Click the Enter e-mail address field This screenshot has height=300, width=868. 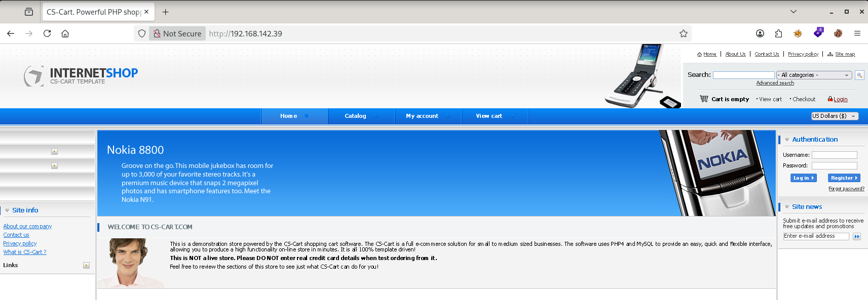[x=816, y=236]
